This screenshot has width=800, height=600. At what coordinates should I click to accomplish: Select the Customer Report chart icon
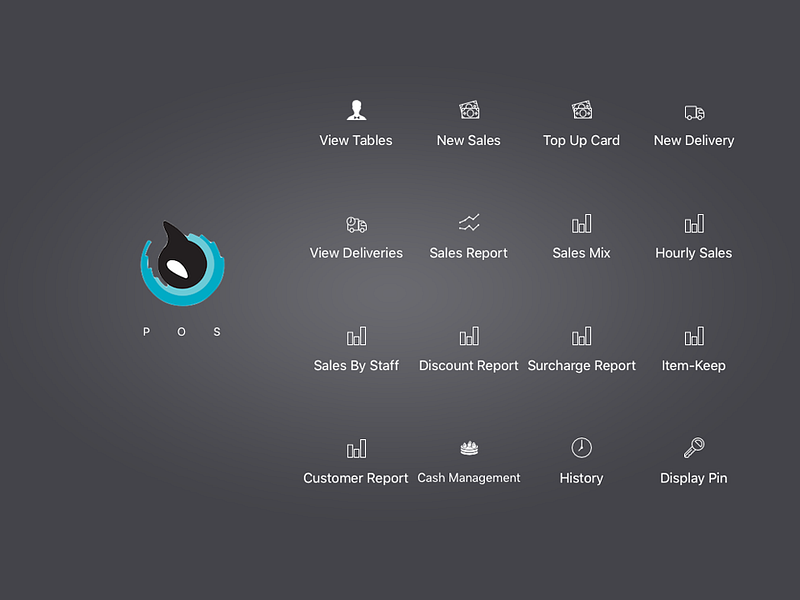(x=356, y=448)
